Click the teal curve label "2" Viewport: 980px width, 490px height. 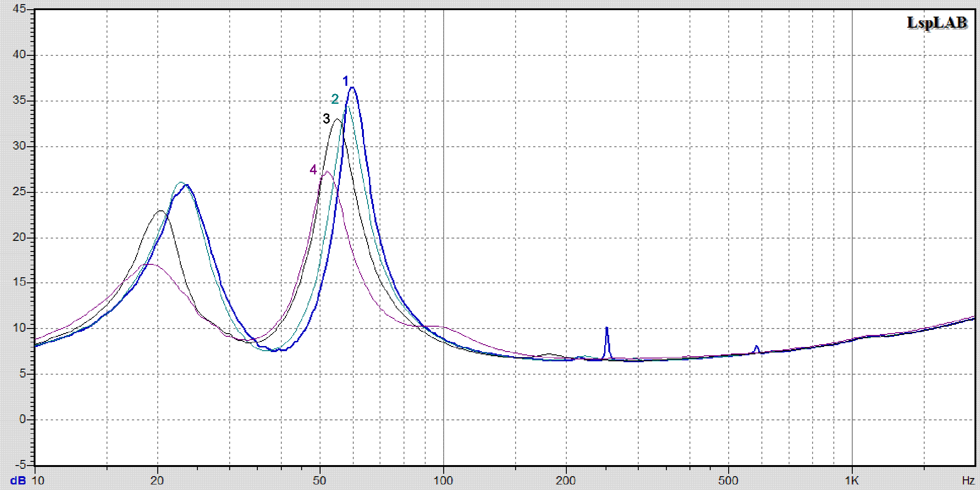pos(335,99)
